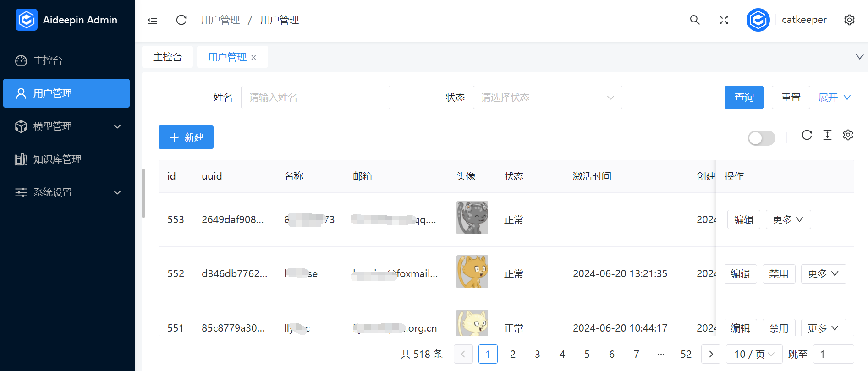The width and height of the screenshot is (868, 371).
Task: Close the 用户管理 tab with X
Action: pos(253,58)
